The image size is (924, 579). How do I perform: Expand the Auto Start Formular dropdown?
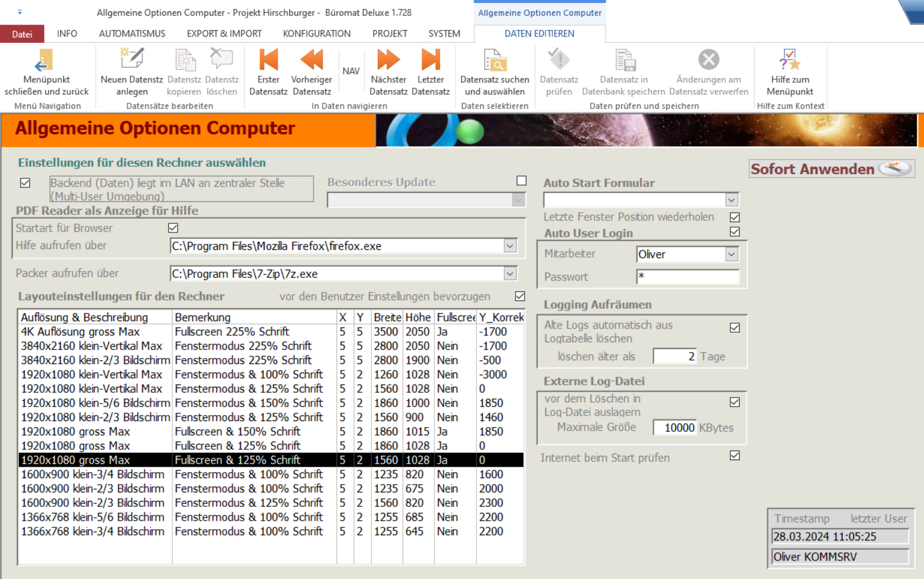[731, 200]
